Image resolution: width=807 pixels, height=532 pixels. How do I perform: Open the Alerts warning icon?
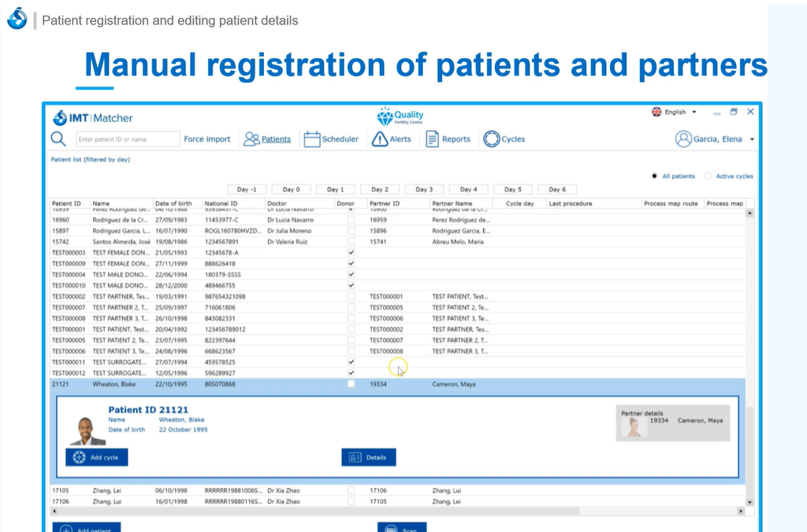coord(380,140)
